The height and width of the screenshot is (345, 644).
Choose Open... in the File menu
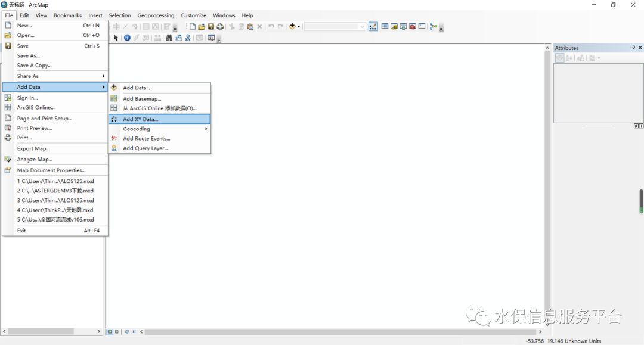tap(55, 35)
